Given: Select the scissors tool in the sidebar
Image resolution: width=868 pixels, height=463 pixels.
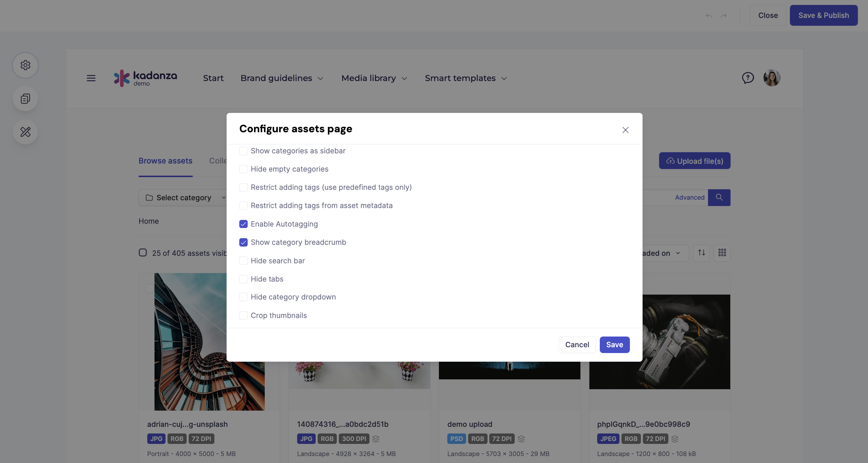Looking at the screenshot, I should coord(25,132).
